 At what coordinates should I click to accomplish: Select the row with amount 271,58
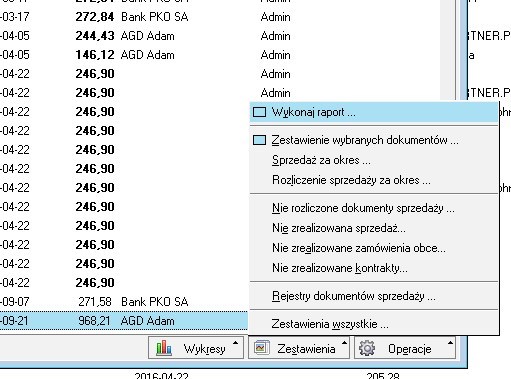(124, 302)
